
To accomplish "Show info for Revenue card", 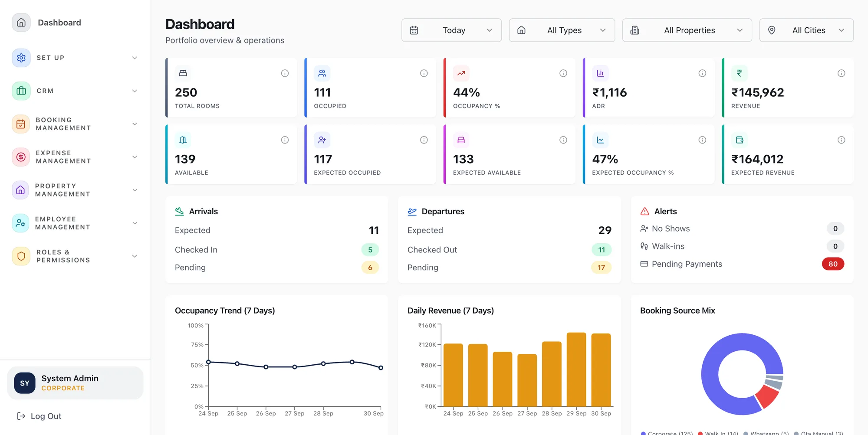I will [x=841, y=73].
